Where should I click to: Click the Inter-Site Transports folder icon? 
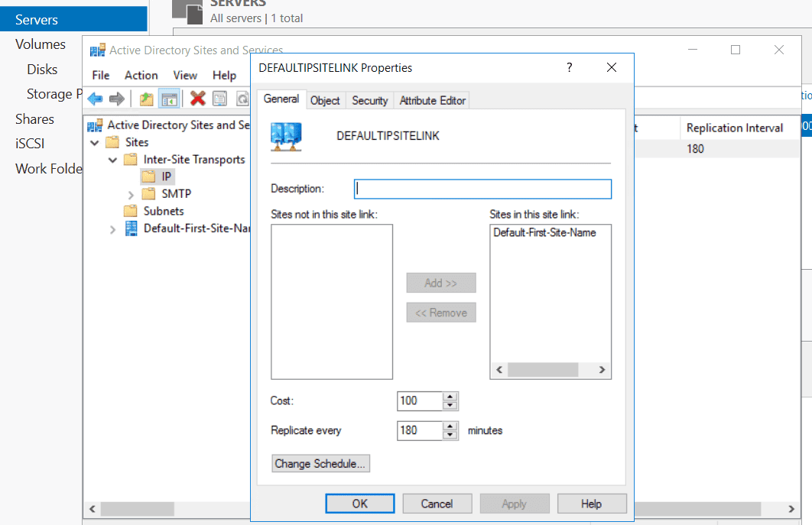(x=131, y=159)
